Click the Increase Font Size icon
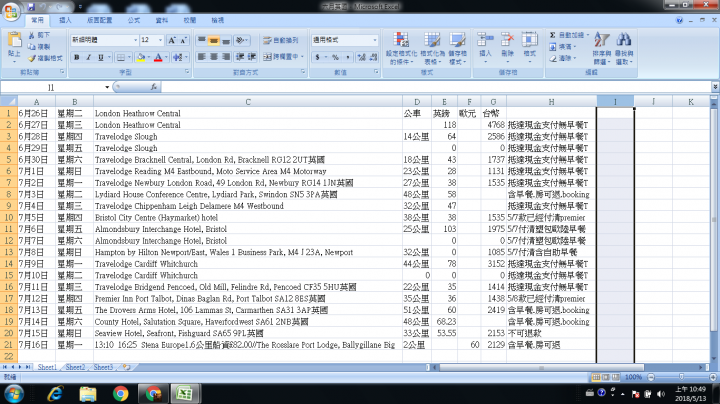The height and width of the screenshot is (404, 720). point(172,40)
